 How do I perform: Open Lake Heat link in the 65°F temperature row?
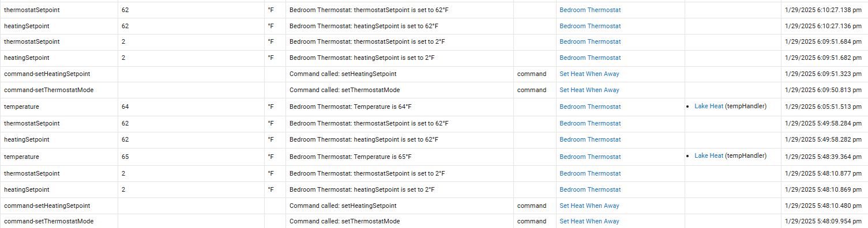coord(709,155)
